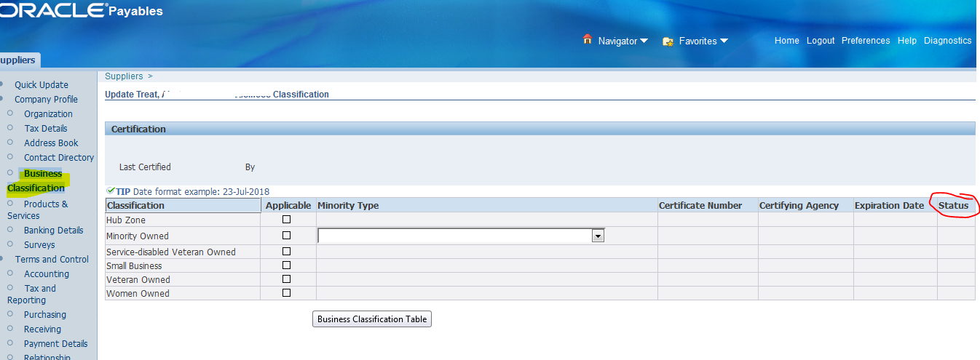The width and height of the screenshot is (980, 360).
Task: Check Applicable for Minority Owned
Action: point(286,235)
